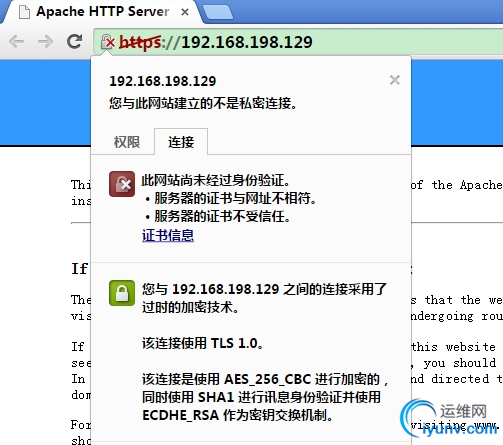
Task: Switch to the 权限 tab
Action: 127,142
